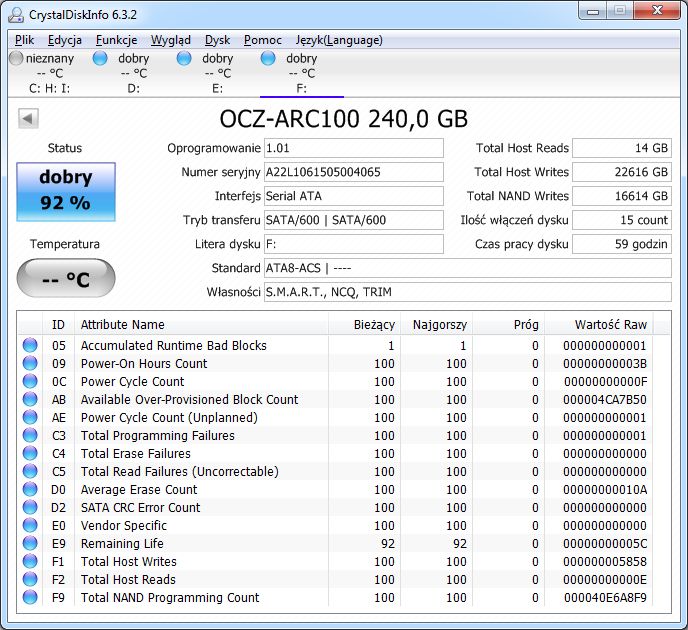
Task: Click the Najgorszy column header
Action: [x=437, y=325]
